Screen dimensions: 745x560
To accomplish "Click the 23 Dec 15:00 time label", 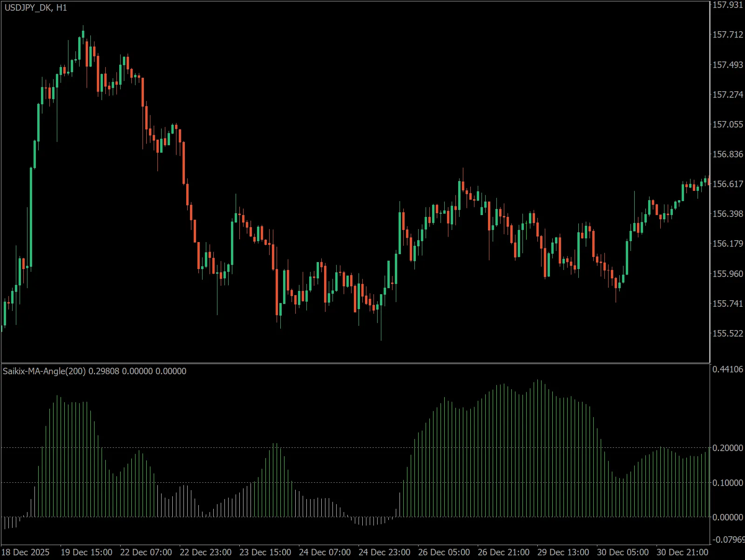I will coord(265,552).
